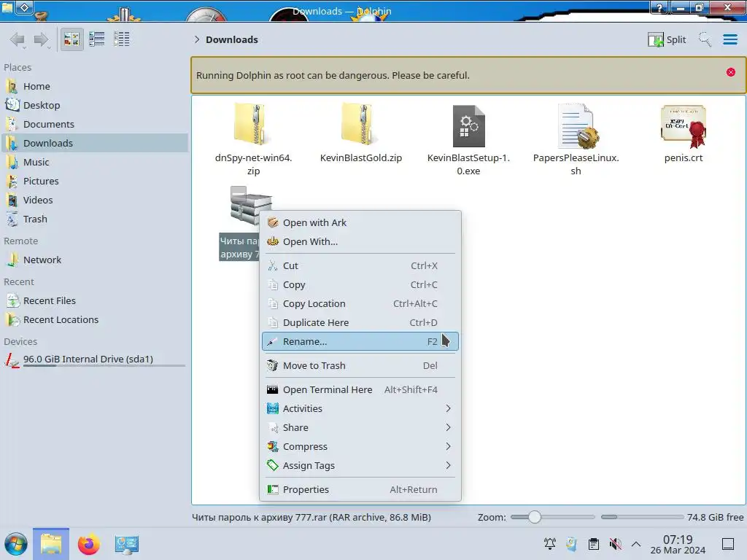Choose Move to Trash entry
Viewport: 747px width, 560px height.
click(360, 366)
